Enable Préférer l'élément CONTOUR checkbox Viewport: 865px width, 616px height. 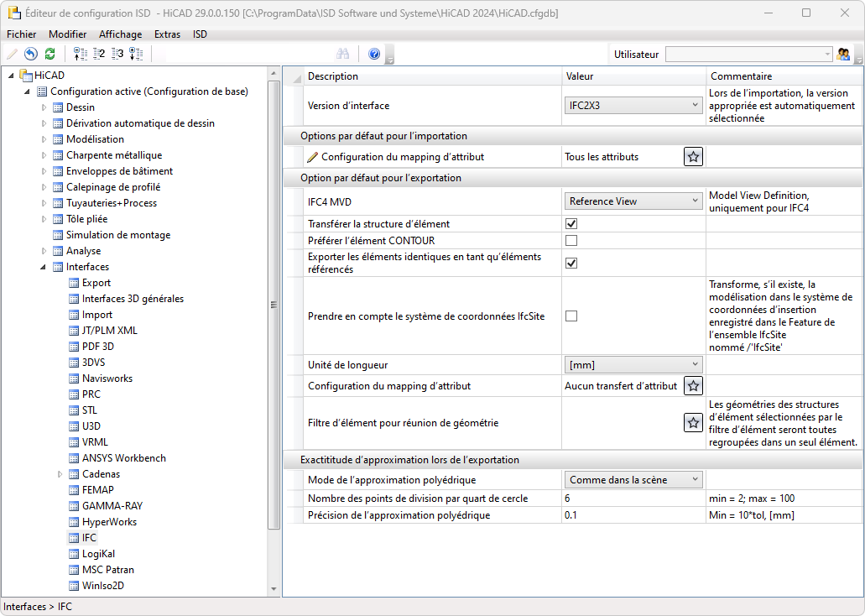tap(571, 241)
